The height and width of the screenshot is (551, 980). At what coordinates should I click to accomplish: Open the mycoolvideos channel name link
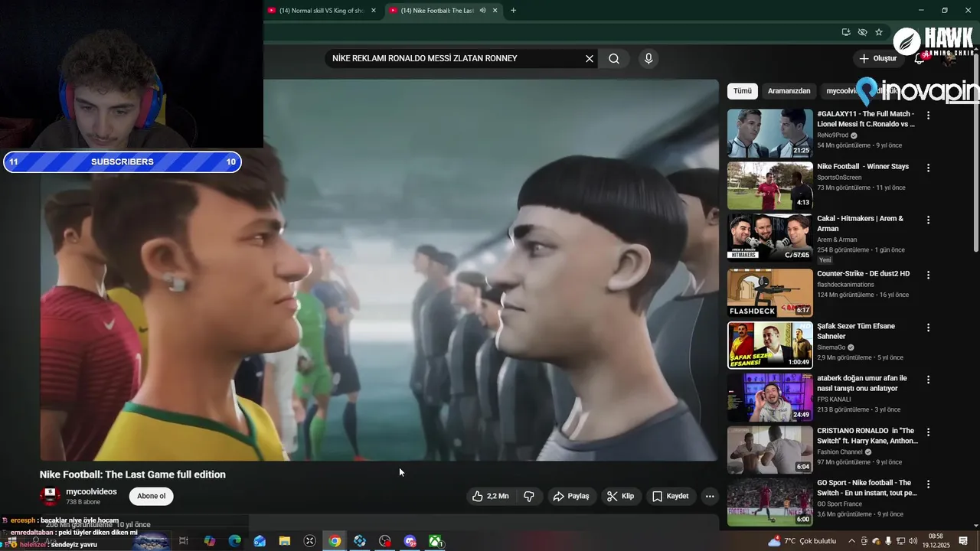91,491
